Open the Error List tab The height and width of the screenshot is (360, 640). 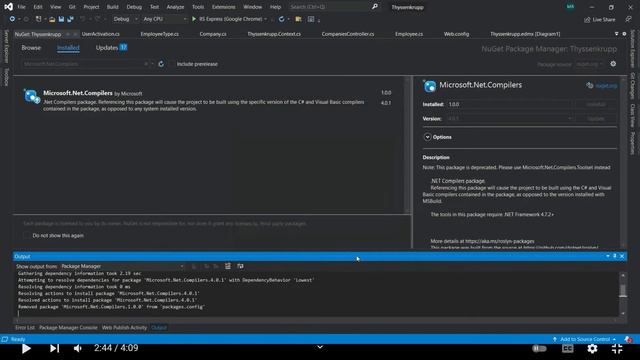pos(25,327)
